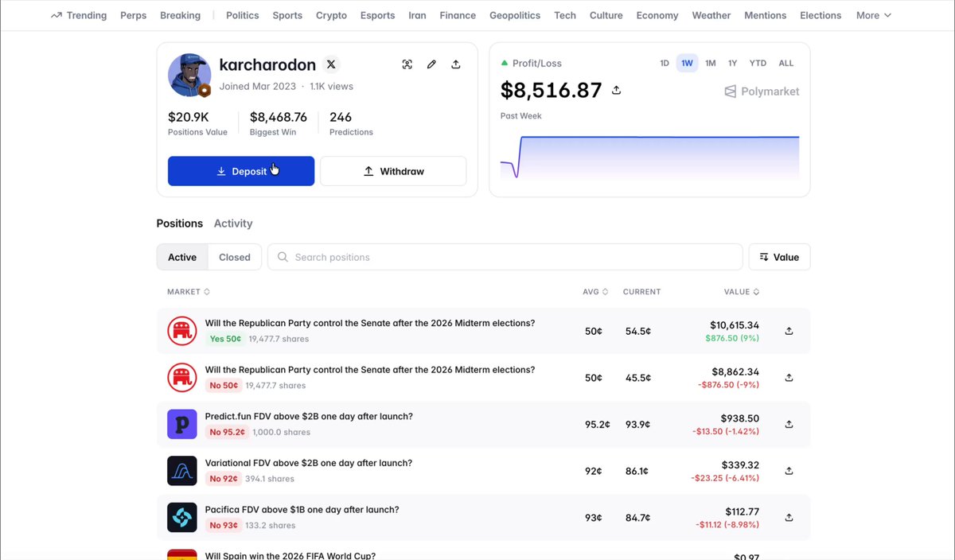The height and width of the screenshot is (560, 955).
Task: Sort by the VALUE column header
Action: [x=742, y=292]
